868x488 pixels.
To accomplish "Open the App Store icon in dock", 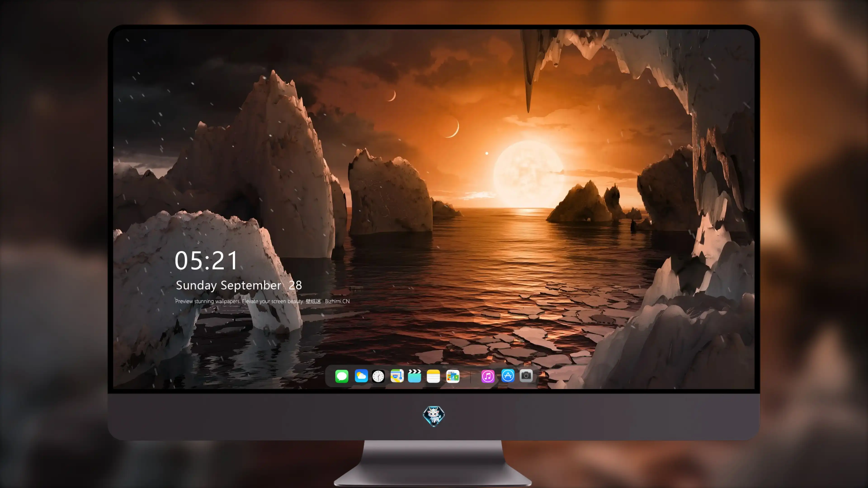I will 508,375.
